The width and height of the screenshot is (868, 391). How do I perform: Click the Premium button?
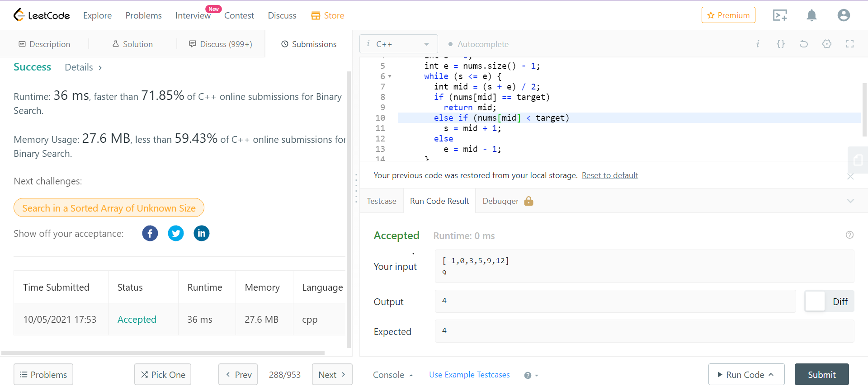click(x=728, y=15)
